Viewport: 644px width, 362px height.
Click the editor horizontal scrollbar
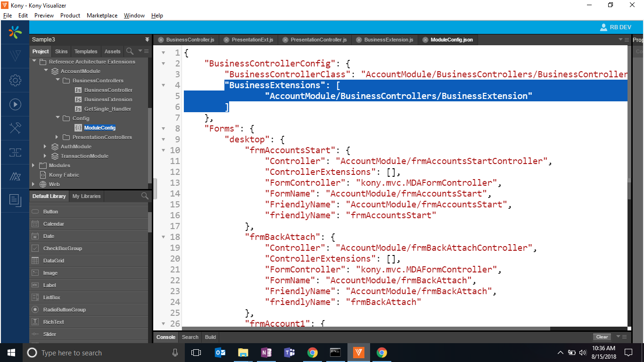pos(366,329)
